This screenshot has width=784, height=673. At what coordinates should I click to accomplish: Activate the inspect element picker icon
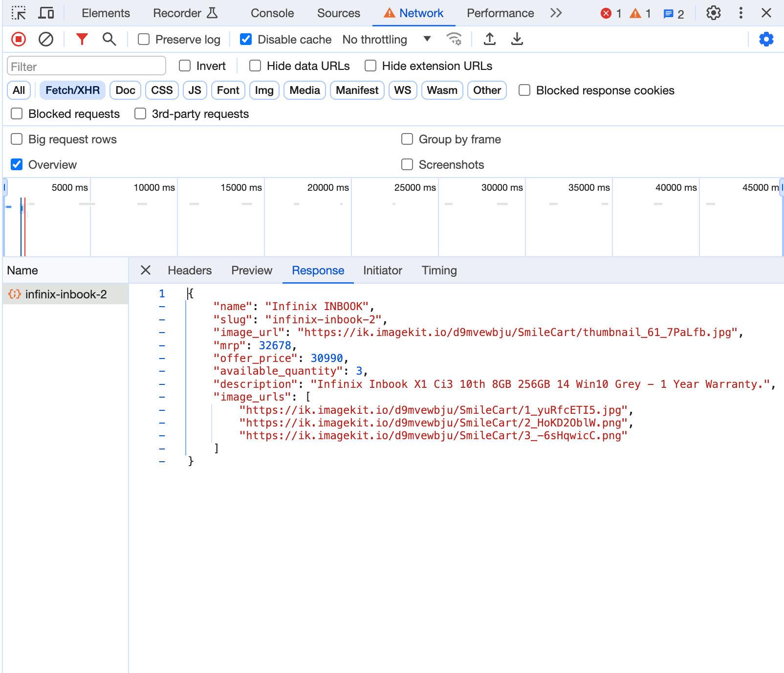tap(19, 13)
